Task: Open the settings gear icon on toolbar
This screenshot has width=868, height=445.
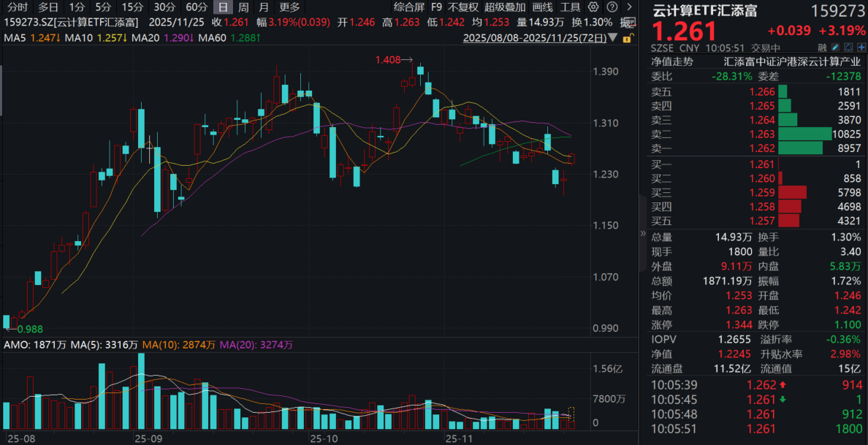Action: (593, 7)
